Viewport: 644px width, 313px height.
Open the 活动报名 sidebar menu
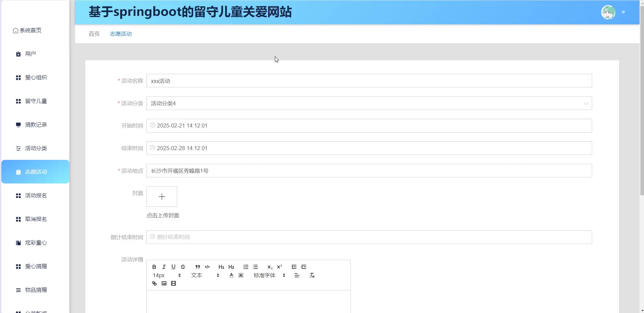click(x=35, y=196)
